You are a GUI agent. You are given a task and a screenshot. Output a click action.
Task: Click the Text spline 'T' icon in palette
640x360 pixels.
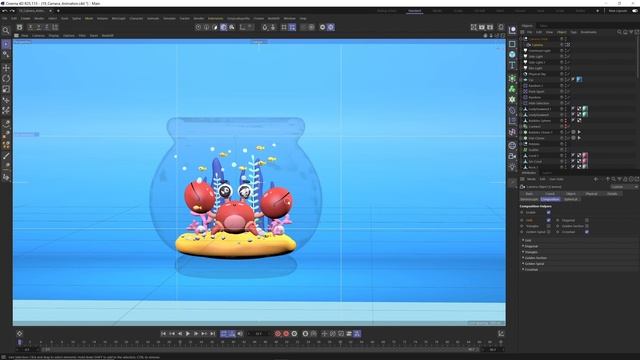512,65
